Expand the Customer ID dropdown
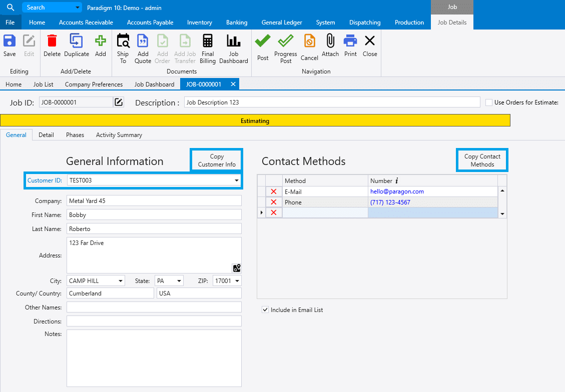This screenshot has width=565, height=392. click(x=237, y=180)
